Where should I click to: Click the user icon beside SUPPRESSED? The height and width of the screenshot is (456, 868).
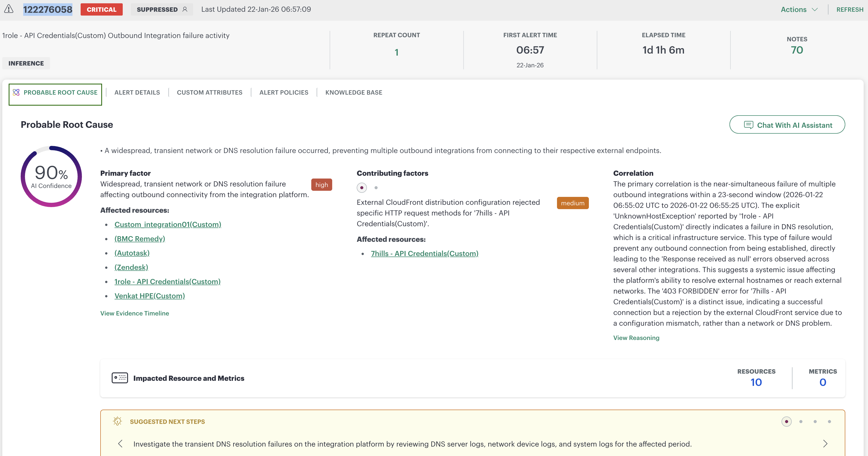(185, 9)
